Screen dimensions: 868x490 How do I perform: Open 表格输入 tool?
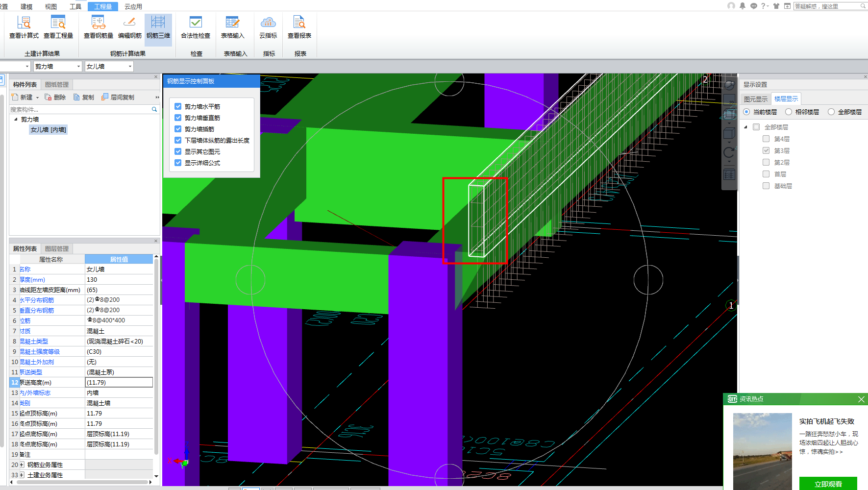point(232,27)
